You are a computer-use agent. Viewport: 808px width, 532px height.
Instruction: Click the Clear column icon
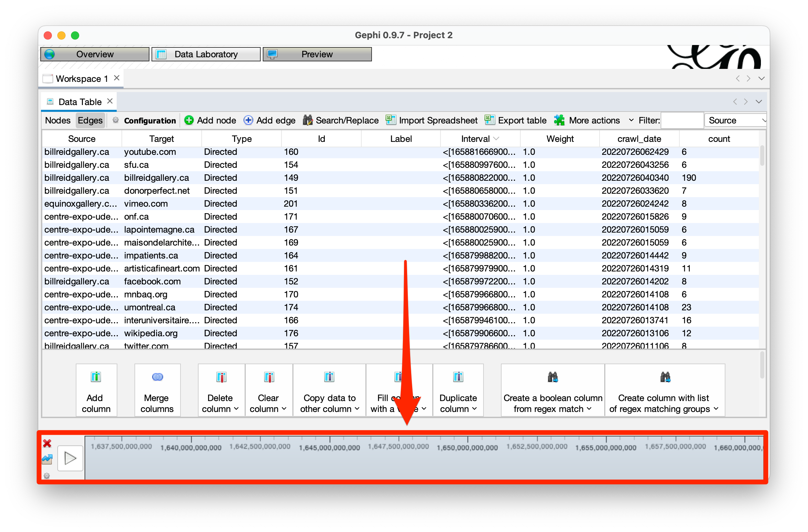pos(269,377)
